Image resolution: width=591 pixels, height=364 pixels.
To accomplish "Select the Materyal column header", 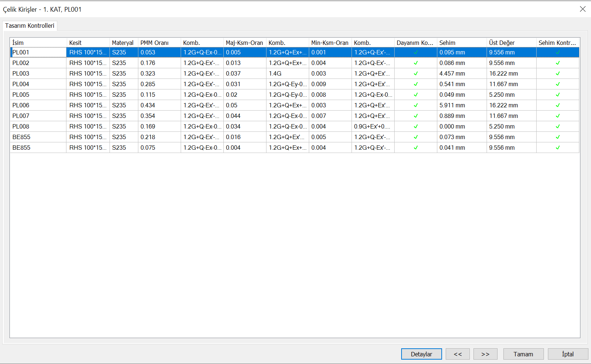I will pos(123,43).
